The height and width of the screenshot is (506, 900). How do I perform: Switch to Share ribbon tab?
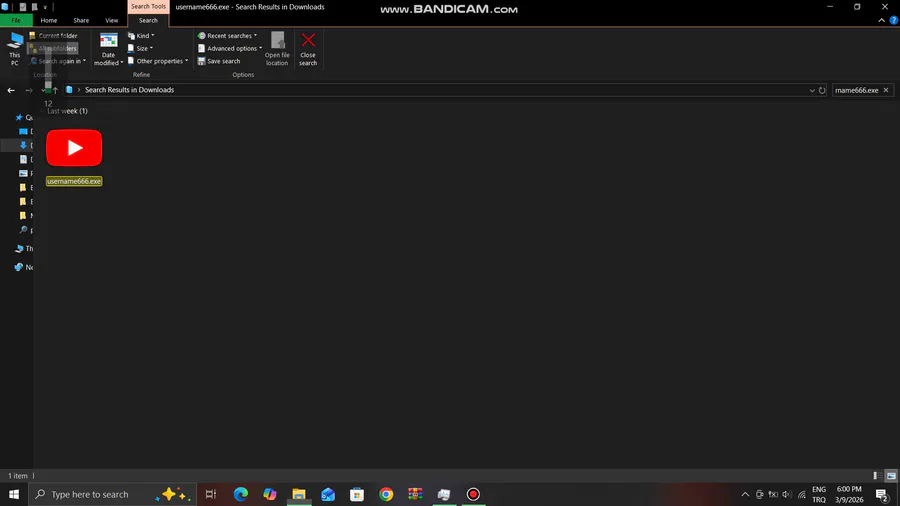point(81,20)
